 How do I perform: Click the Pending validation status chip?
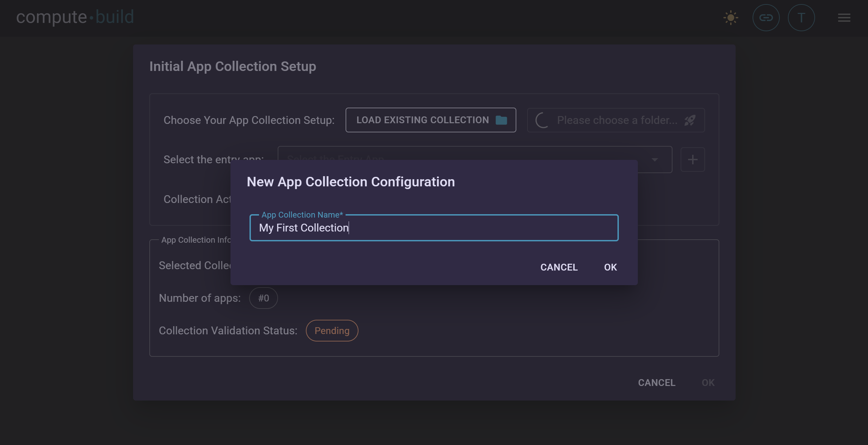332,330
